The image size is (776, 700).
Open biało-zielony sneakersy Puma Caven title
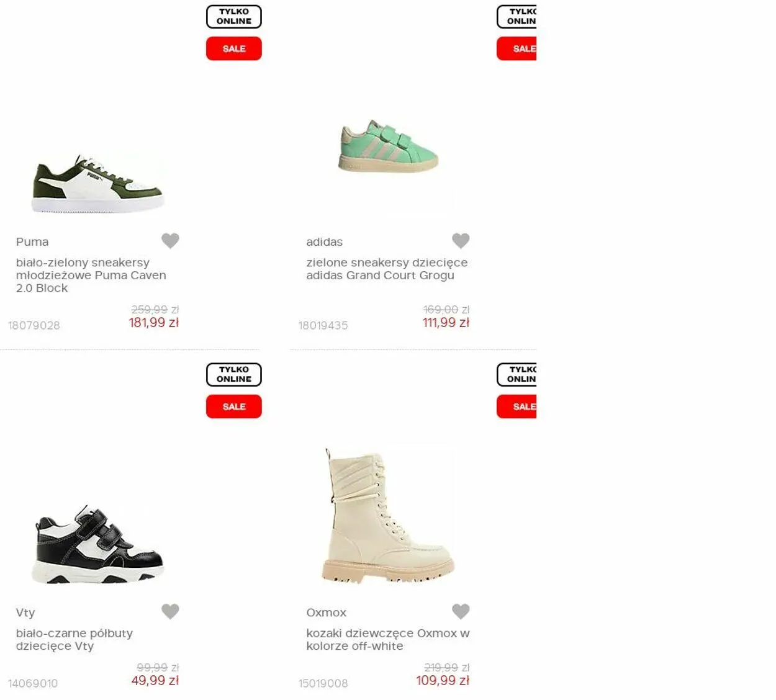[91, 275]
